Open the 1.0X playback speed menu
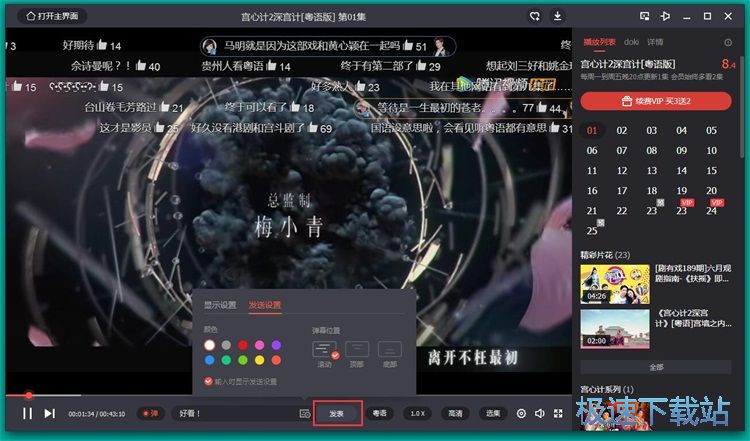Screen dimensions: 750x441 (x=418, y=413)
